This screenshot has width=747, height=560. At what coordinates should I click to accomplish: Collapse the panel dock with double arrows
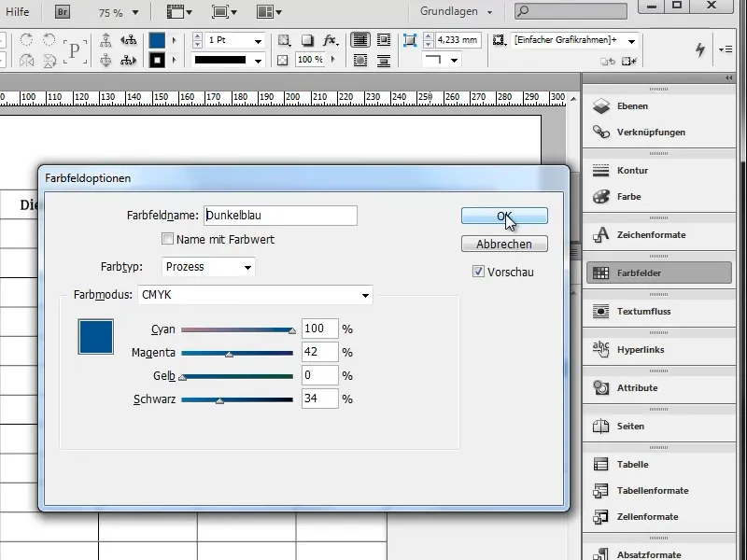click(729, 78)
